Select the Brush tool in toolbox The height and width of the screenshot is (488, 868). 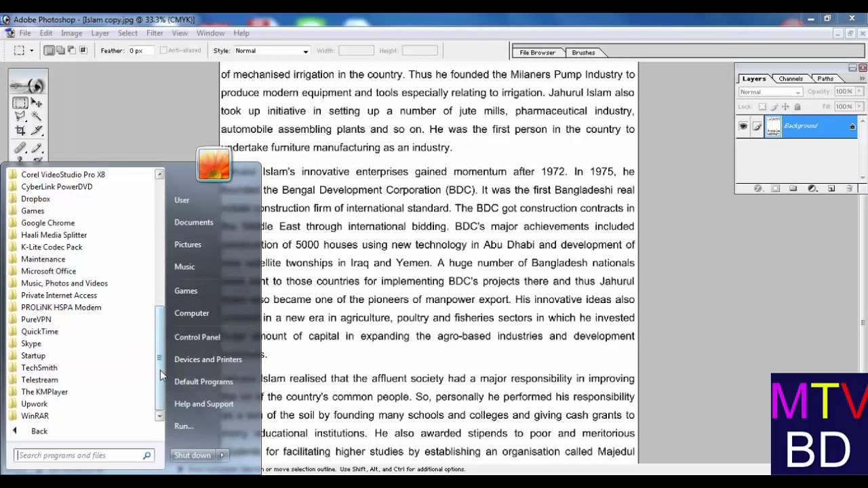(x=37, y=148)
